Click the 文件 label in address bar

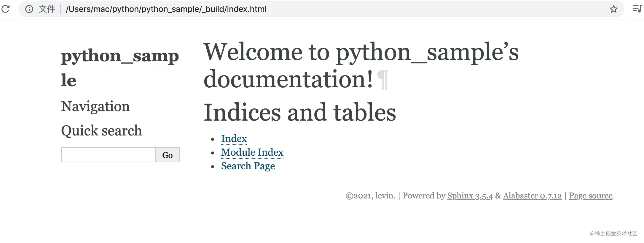(x=47, y=9)
